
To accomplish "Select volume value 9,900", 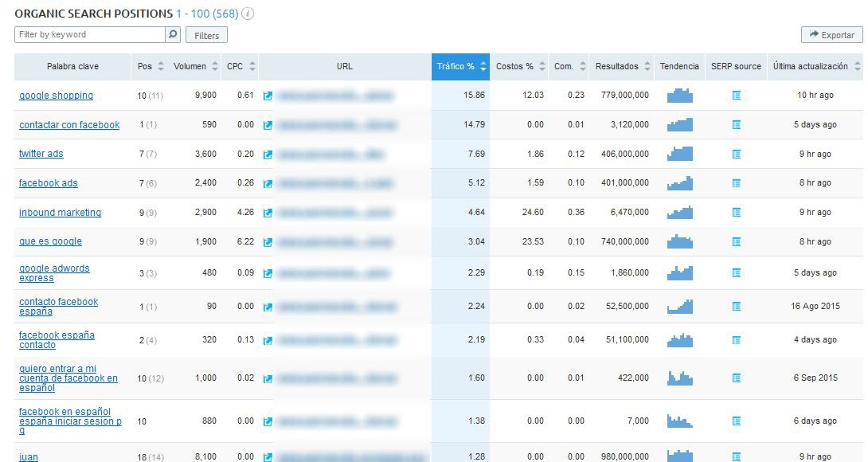I will [x=205, y=96].
